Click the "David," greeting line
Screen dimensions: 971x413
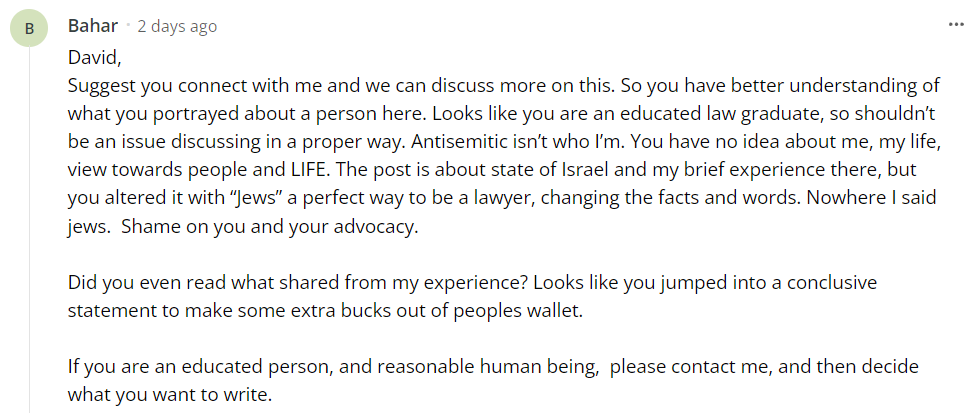94,58
